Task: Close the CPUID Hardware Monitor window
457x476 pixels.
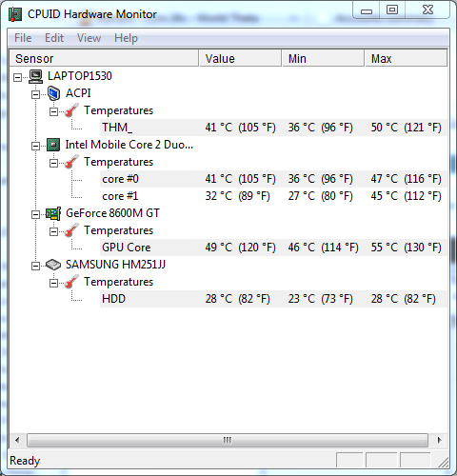Action: tap(427, 10)
